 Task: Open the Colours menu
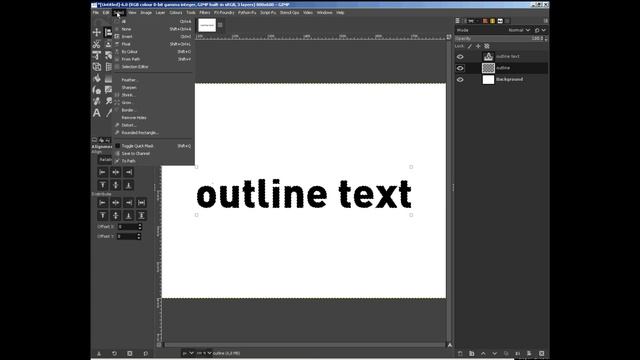pyautogui.click(x=176, y=13)
